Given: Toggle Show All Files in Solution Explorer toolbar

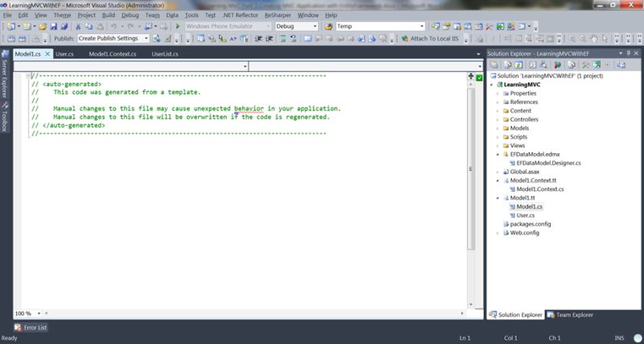Looking at the screenshot, I should (x=508, y=65).
